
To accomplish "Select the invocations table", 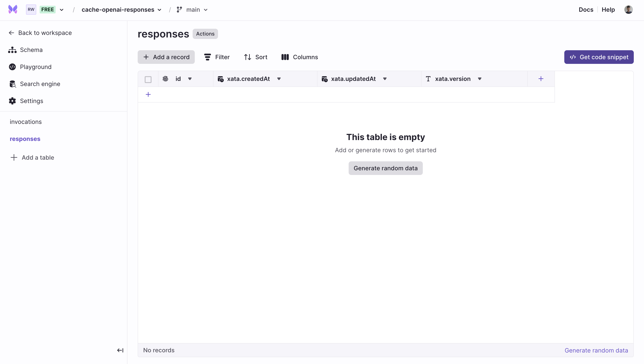I will 26,122.
